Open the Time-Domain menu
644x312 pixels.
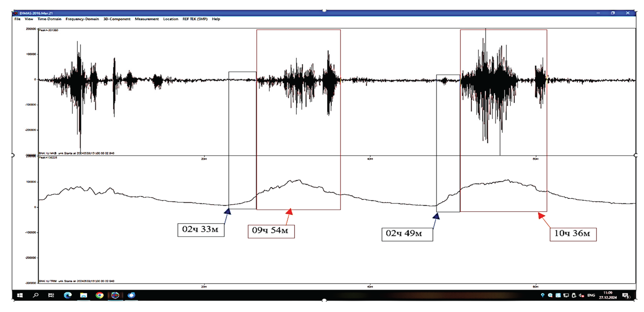49,19
